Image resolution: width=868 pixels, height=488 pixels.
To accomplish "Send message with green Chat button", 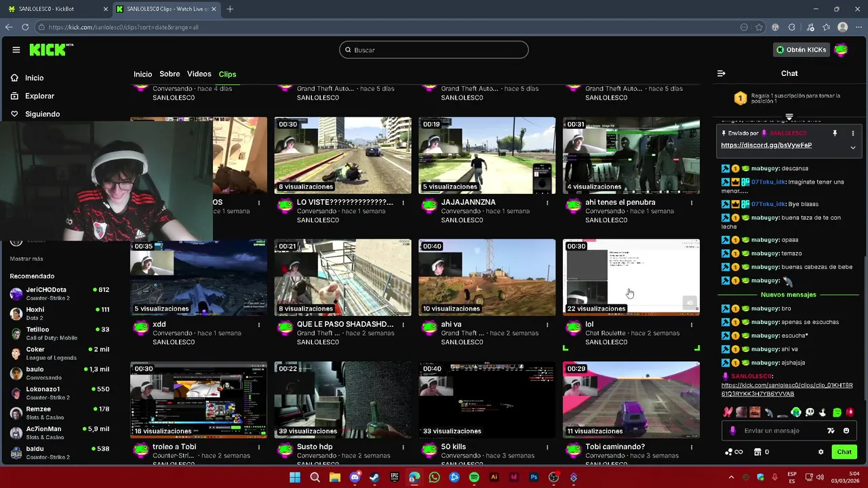I will click(844, 452).
